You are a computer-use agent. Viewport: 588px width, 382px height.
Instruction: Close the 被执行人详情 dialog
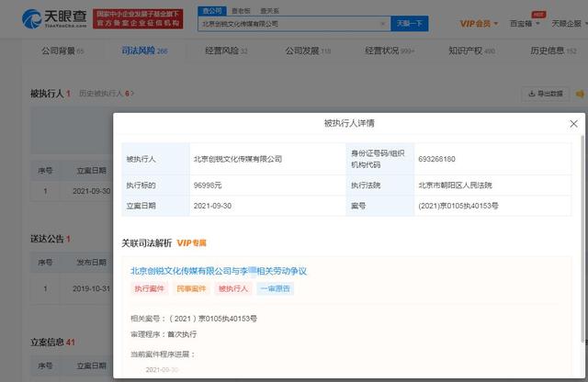point(573,124)
